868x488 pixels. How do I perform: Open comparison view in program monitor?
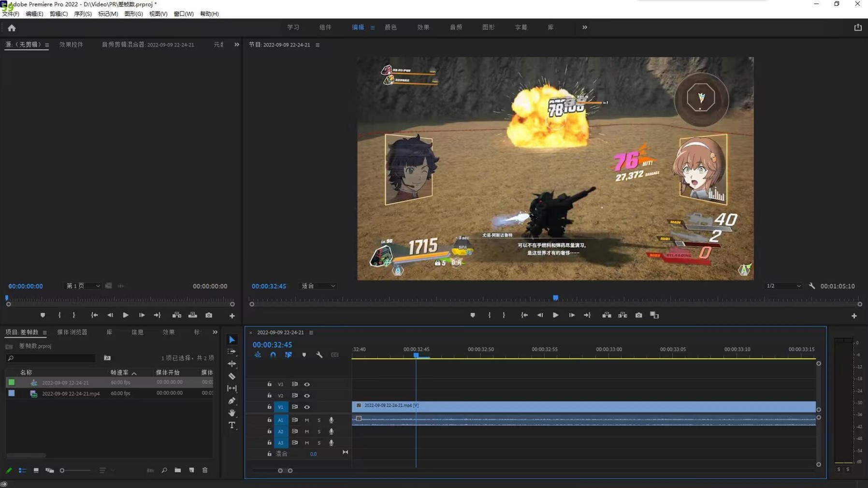point(654,315)
